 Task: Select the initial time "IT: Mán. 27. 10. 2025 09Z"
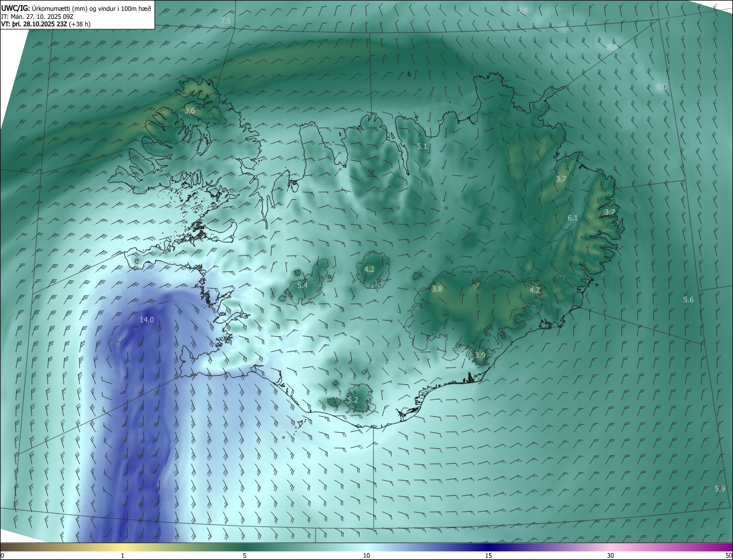37,17
